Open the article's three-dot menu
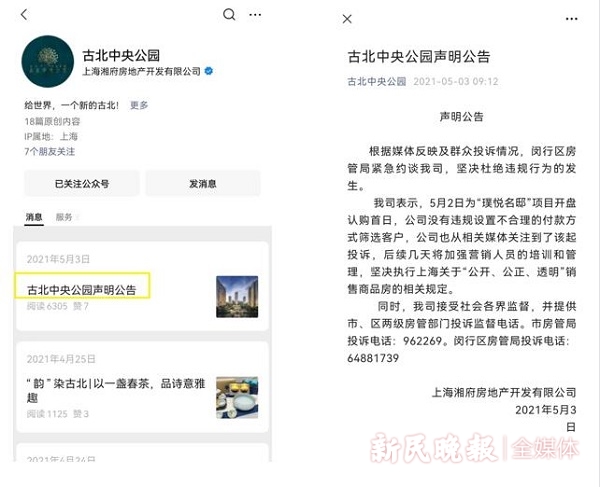The width and height of the screenshot is (600, 487). pos(571,19)
